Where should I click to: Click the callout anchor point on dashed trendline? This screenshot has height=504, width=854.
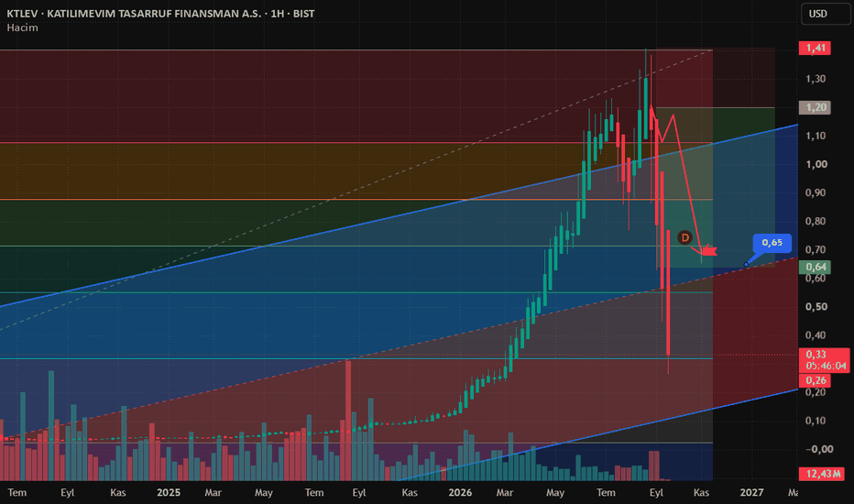[x=746, y=265]
